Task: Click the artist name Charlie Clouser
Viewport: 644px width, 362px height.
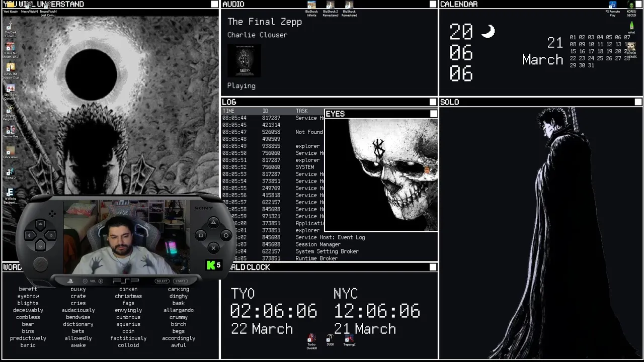Action: click(257, 35)
